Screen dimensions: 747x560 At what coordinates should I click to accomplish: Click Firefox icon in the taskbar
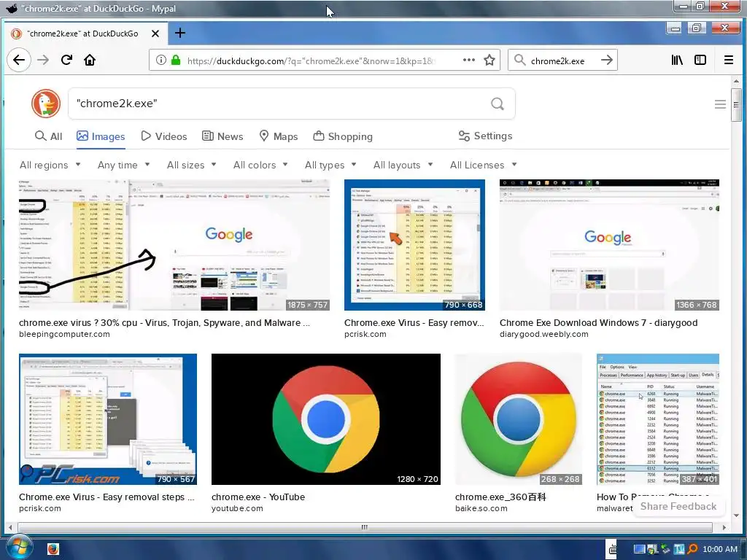pyautogui.click(x=53, y=549)
